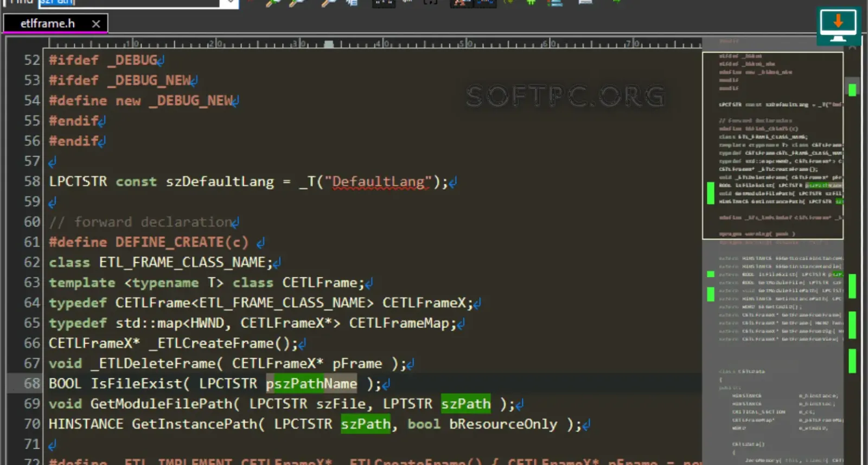The image size is (868, 465).
Task: Click the green arrow toolbar icon
Action: pyautogui.click(x=616, y=2)
